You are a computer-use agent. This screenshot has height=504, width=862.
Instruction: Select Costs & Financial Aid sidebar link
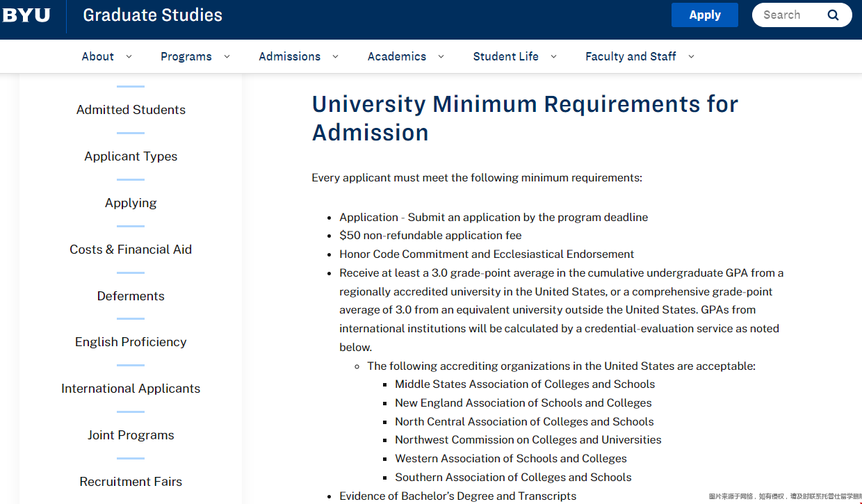pyautogui.click(x=131, y=250)
